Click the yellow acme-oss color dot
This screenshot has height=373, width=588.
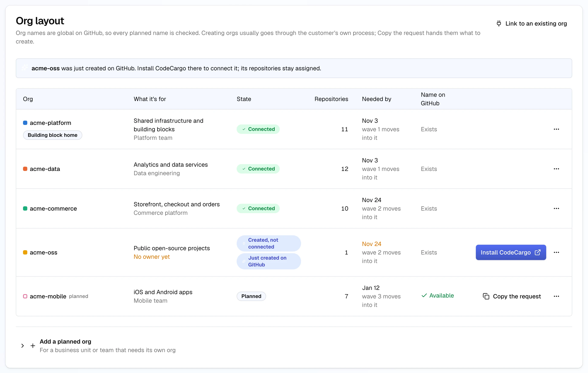click(25, 252)
